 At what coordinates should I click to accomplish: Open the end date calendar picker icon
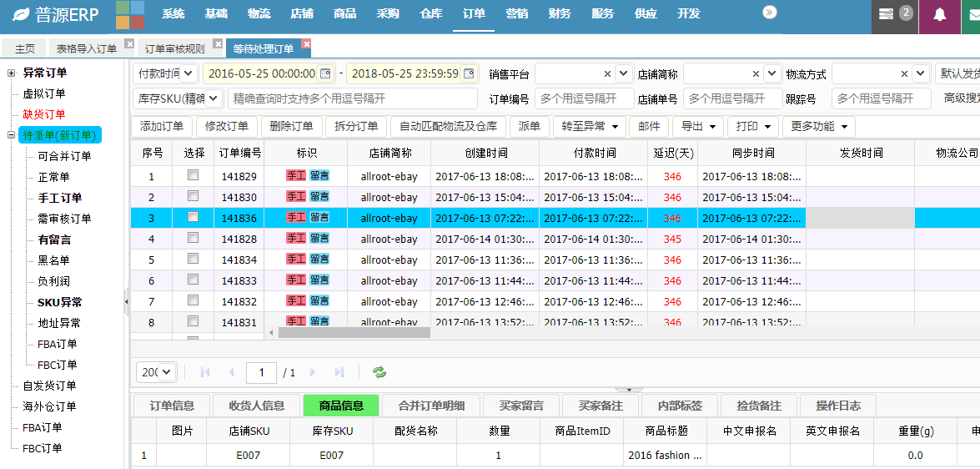pos(469,73)
